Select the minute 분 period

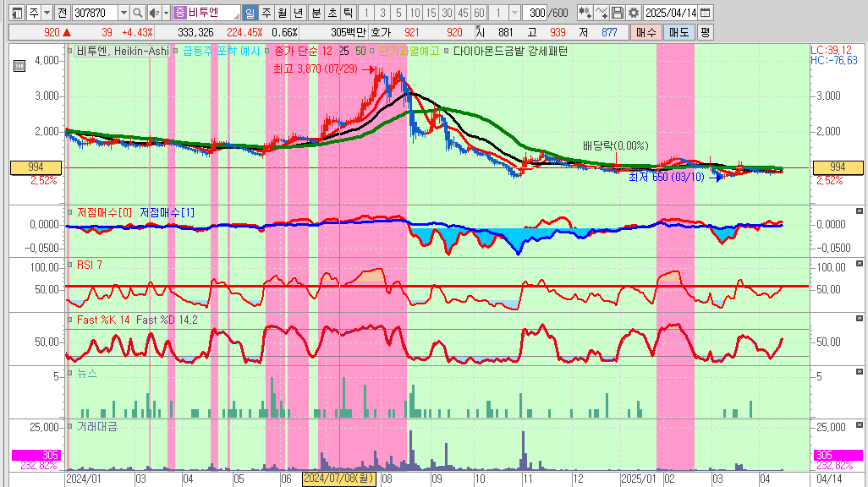click(x=316, y=12)
